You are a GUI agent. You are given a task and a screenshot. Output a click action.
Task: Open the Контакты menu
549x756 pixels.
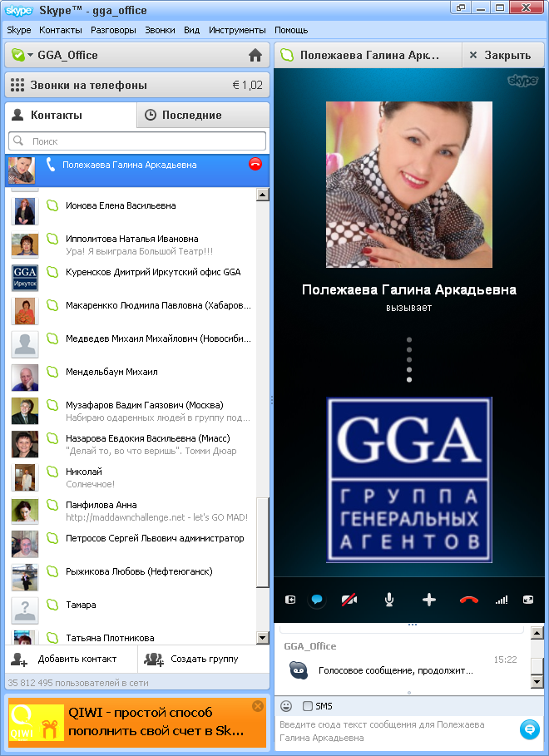coord(61,30)
